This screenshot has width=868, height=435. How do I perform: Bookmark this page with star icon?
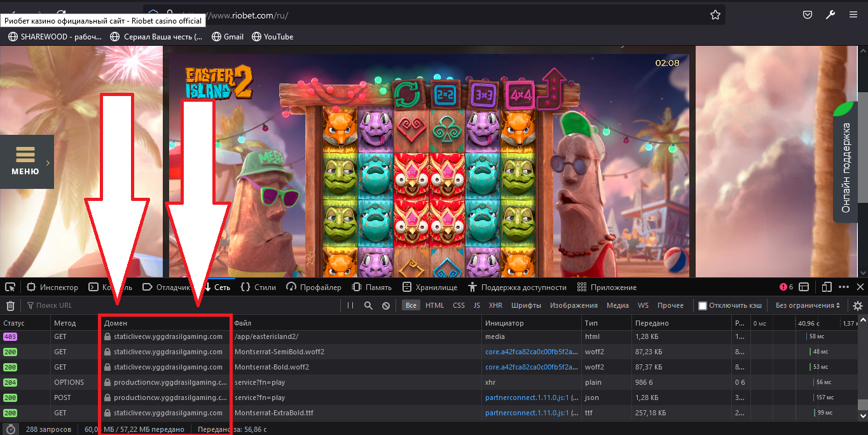715,15
